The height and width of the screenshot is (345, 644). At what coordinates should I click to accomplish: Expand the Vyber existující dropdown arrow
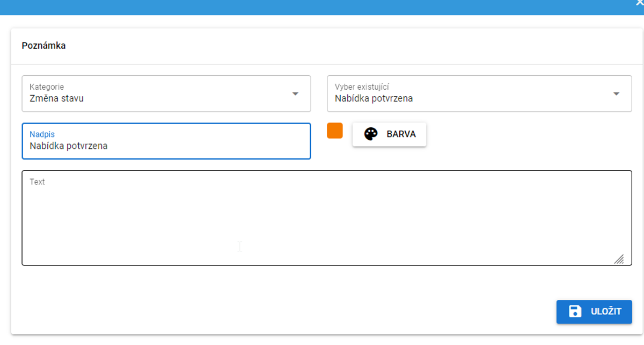tap(616, 94)
